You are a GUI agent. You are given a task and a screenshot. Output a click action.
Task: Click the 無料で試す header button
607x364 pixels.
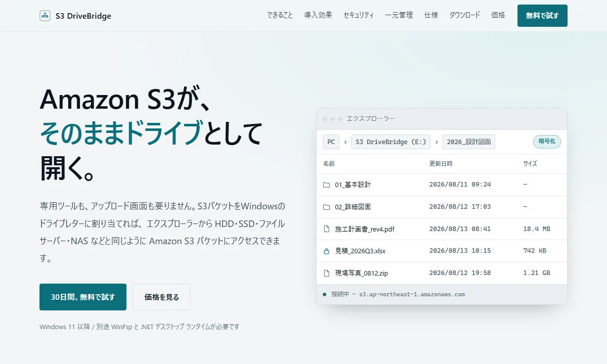tap(542, 16)
